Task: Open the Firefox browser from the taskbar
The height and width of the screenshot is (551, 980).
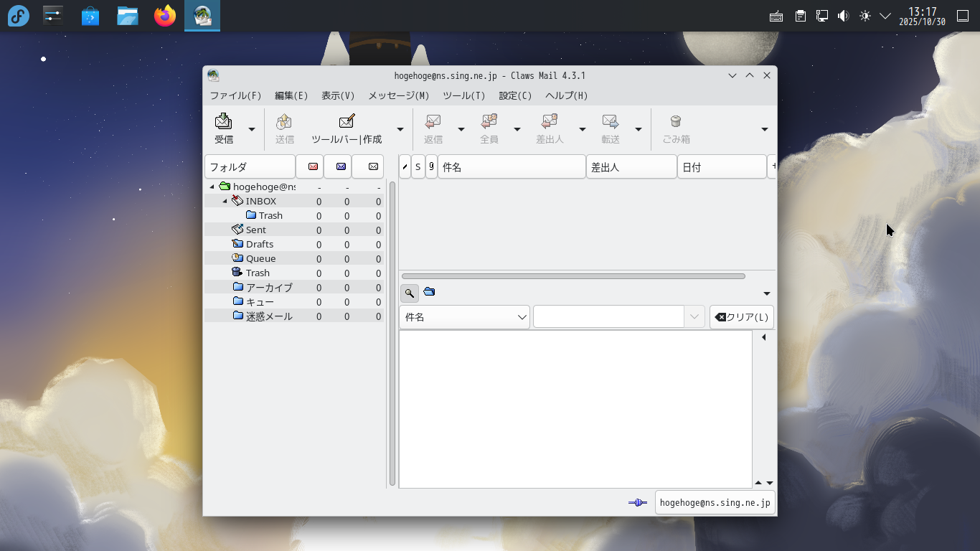Action: point(165,16)
